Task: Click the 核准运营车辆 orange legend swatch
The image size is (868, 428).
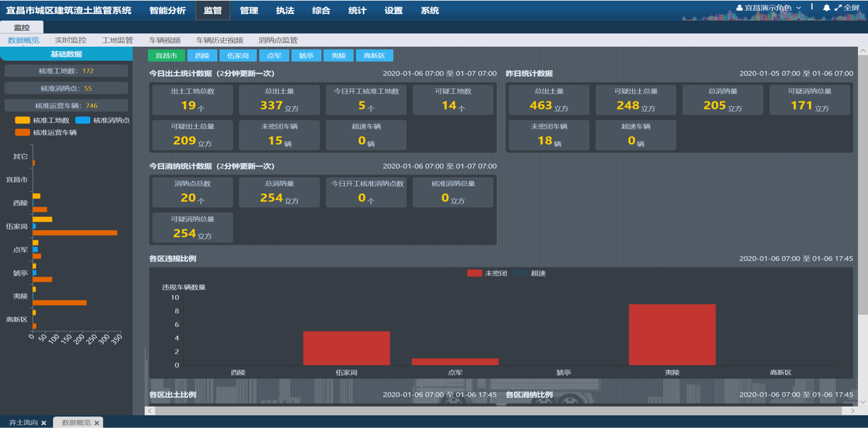Action: tap(23, 132)
